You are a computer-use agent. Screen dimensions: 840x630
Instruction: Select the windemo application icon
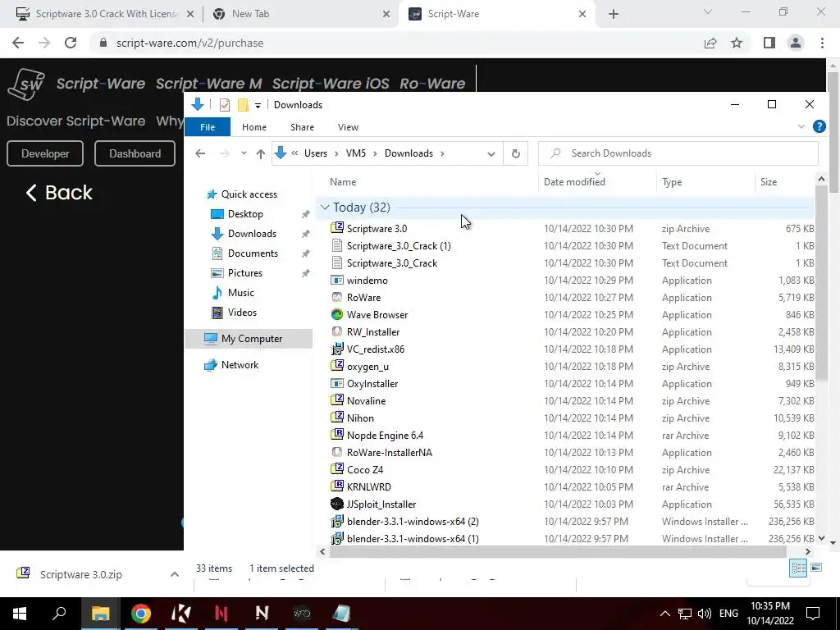[x=337, y=281]
